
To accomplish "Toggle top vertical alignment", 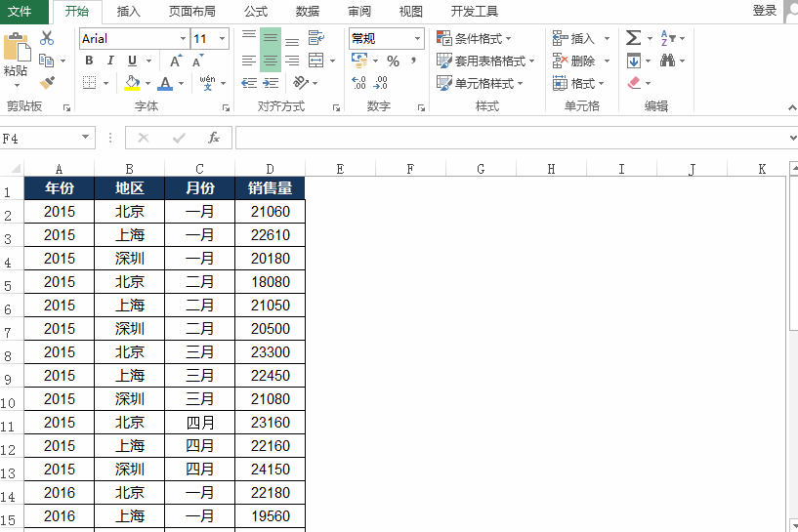I will tap(249, 35).
